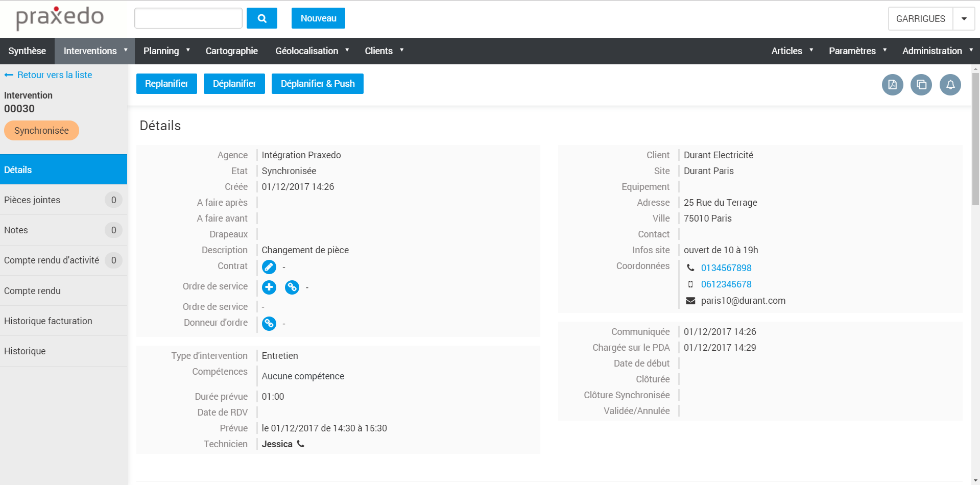Click agency value Intégration Praxedo
The height and width of the screenshot is (485, 980).
[301, 155]
